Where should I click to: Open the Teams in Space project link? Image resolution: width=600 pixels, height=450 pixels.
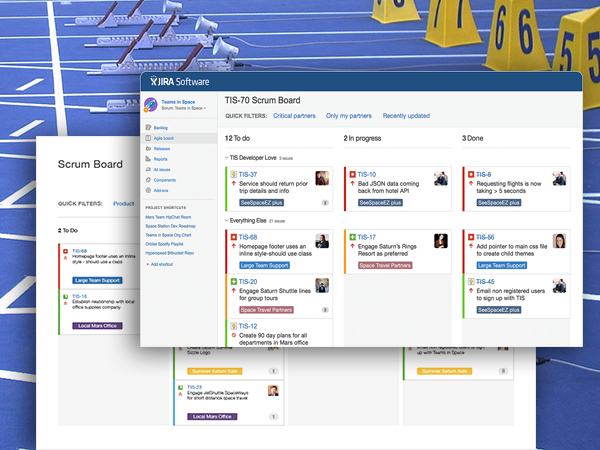pyautogui.click(x=178, y=102)
